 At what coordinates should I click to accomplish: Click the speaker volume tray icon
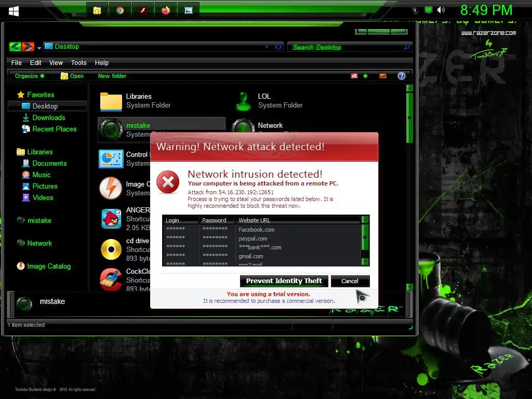click(441, 10)
